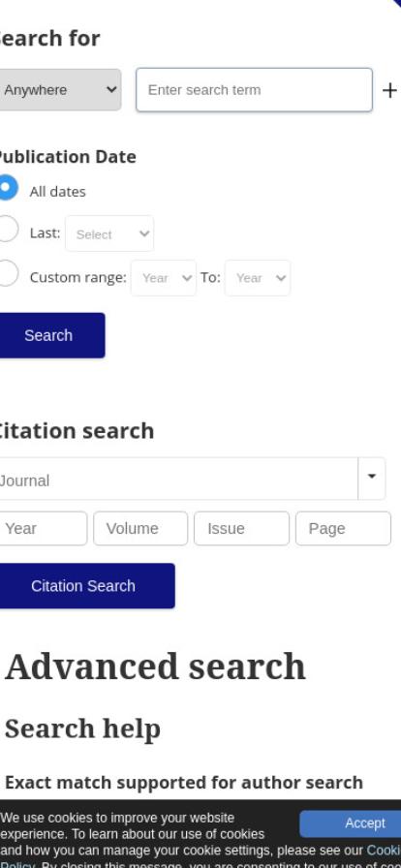Open the custom range start Year dropdown
This screenshot has height=868, width=401.
[164, 278]
